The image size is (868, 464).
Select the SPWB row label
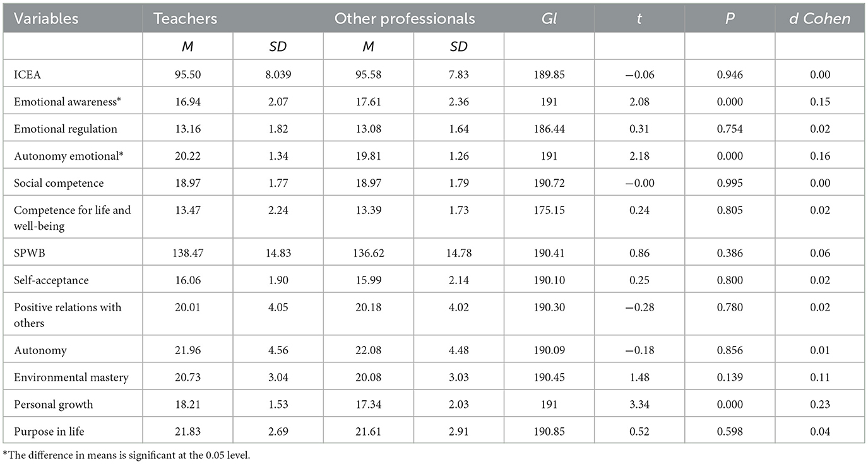pos(25,252)
